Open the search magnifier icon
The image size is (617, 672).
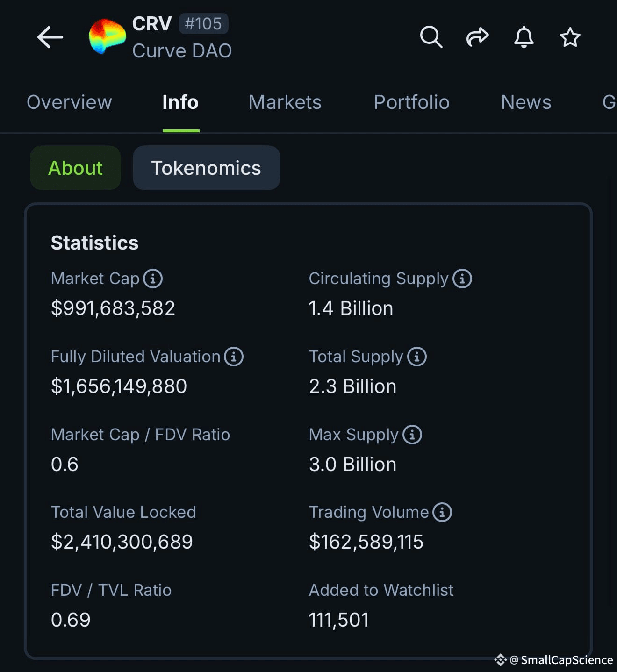pyautogui.click(x=431, y=37)
